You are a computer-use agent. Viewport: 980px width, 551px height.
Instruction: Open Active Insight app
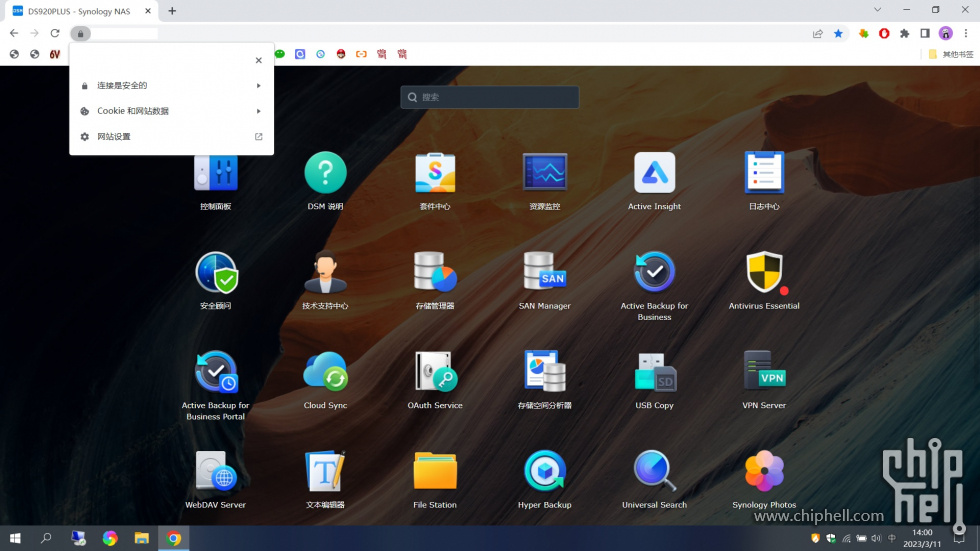[x=654, y=172]
